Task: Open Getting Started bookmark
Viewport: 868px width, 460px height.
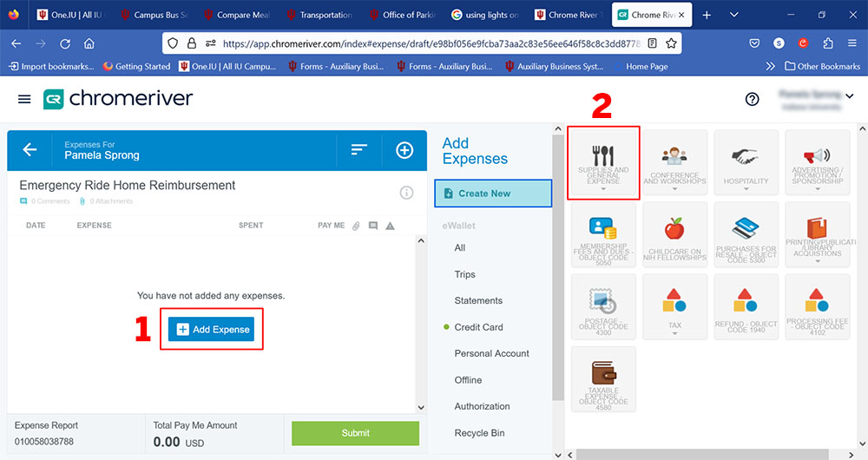Action: point(137,67)
